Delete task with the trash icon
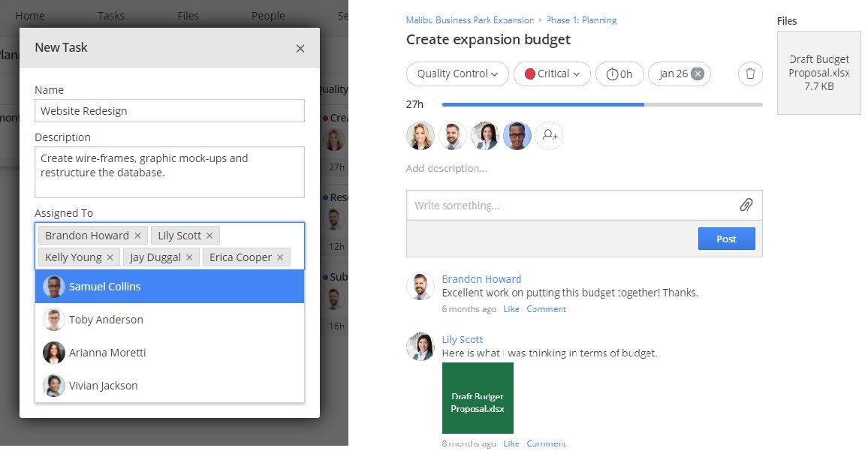 pos(750,74)
